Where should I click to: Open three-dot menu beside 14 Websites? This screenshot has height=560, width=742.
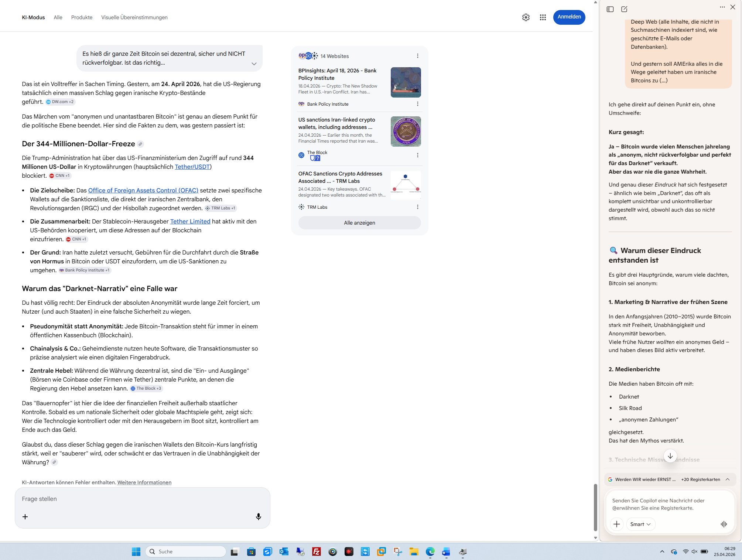pyautogui.click(x=417, y=56)
